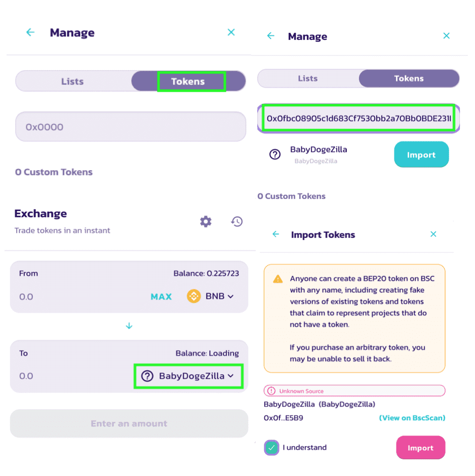
Task: Click swap direction down arrow
Action: 129,326
